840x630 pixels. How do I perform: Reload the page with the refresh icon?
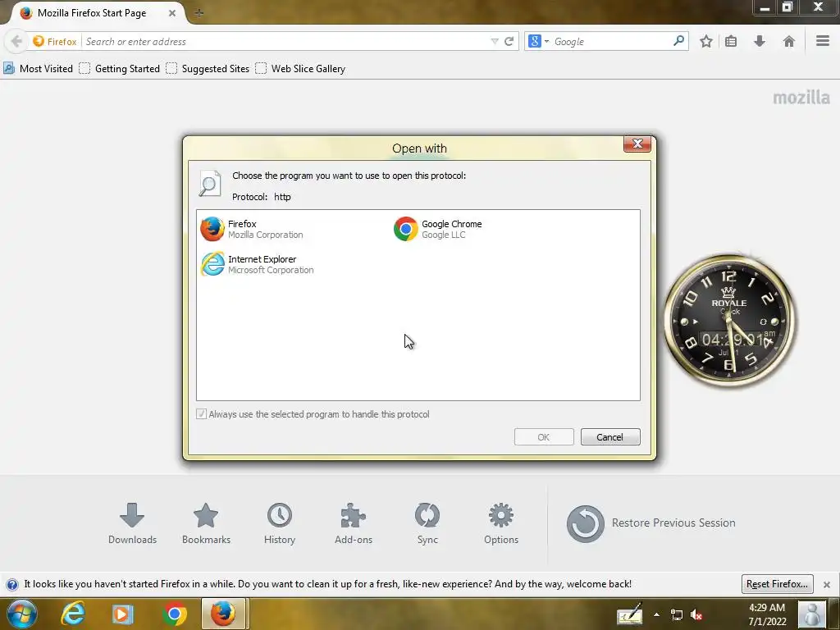[509, 41]
